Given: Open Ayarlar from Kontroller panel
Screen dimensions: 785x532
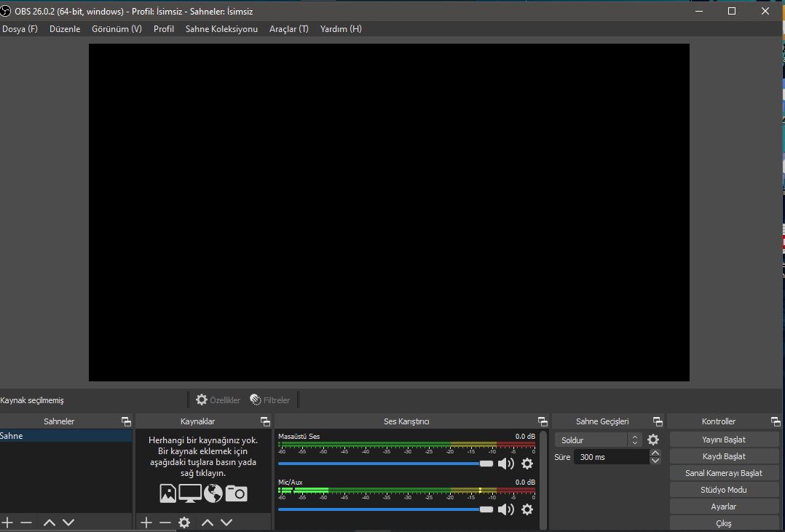Looking at the screenshot, I should click(x=723, y=507).
